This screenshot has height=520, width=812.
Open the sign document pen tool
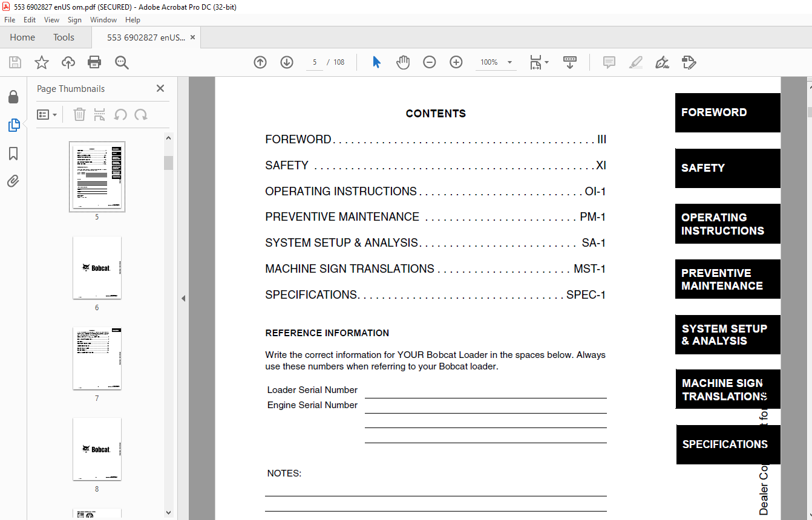[x=662, y=62]
